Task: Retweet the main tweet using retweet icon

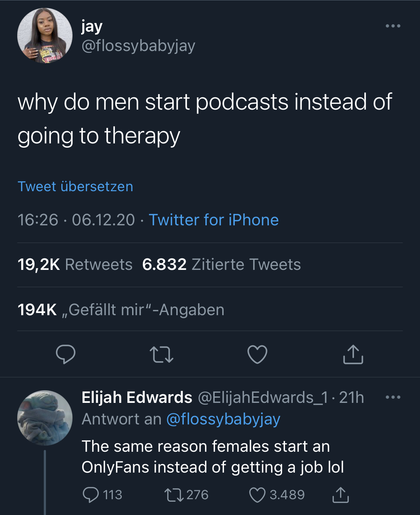Action: click(161, 354)
